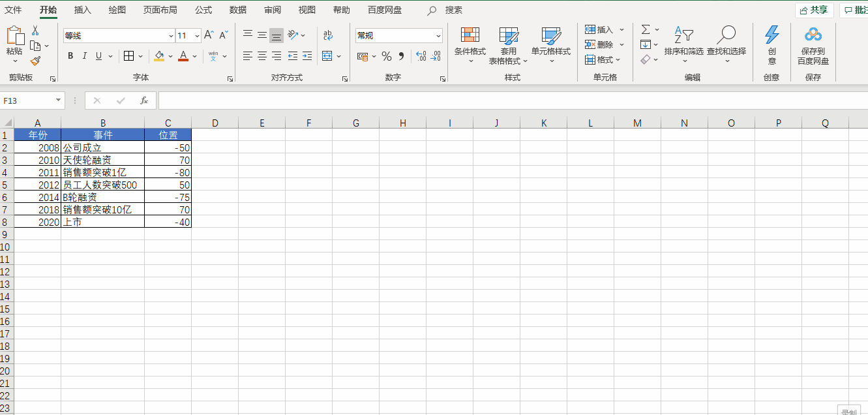The width and height of the screenshot is (868, 415).
Task: Click the increase decimal icon
Action: (421, 56)
